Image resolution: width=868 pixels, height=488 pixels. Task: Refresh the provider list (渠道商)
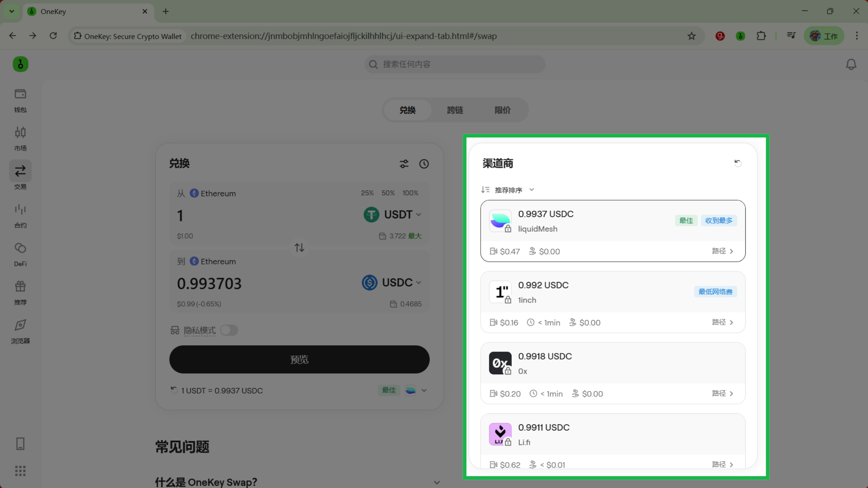737,163
